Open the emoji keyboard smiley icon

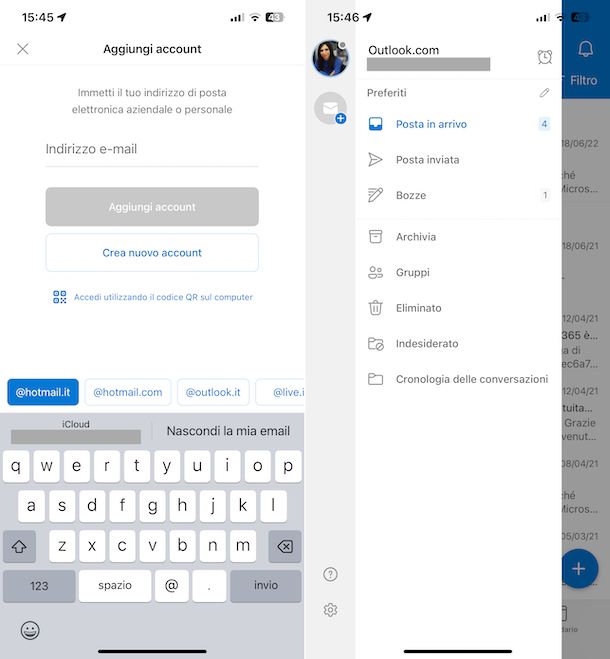(30, 630)
